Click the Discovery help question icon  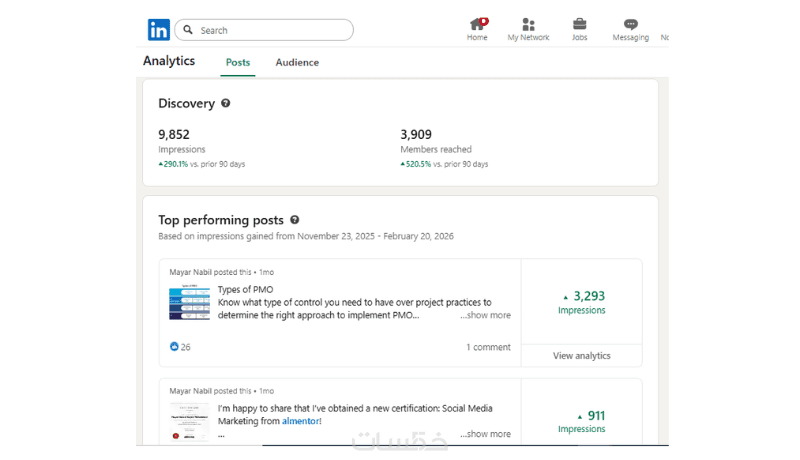pos(226,103)
